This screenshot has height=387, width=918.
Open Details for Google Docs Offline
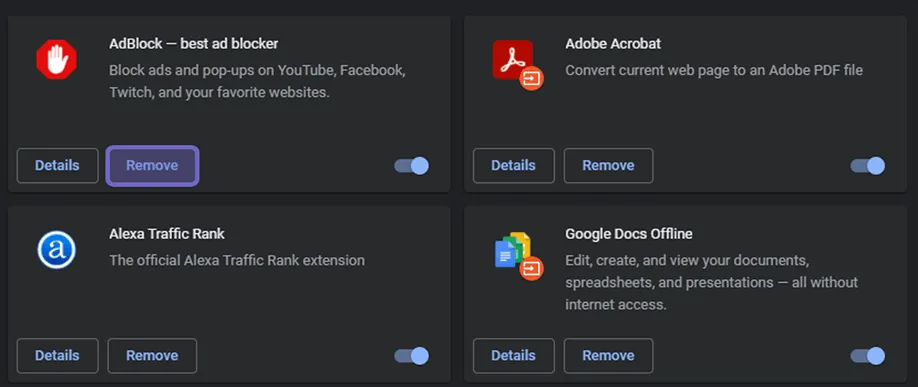[x=513, y=355]
